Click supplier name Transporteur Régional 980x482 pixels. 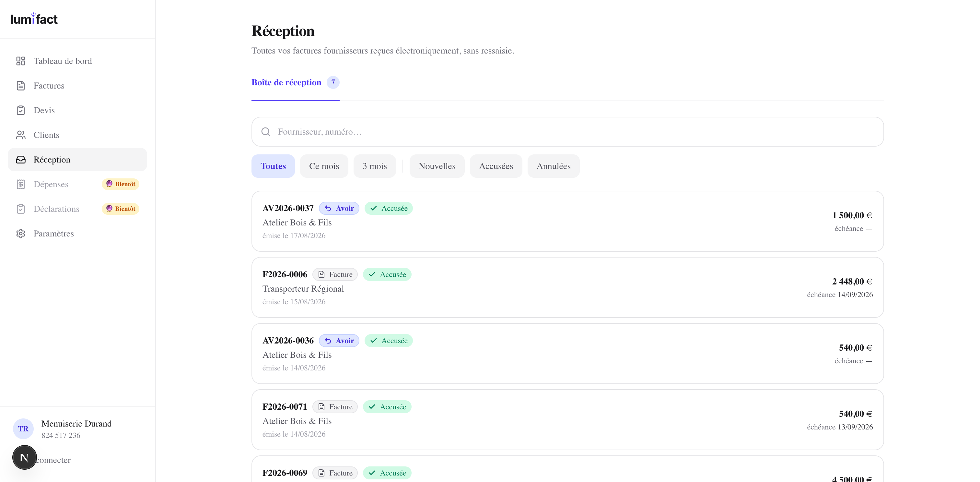point(303,289)
